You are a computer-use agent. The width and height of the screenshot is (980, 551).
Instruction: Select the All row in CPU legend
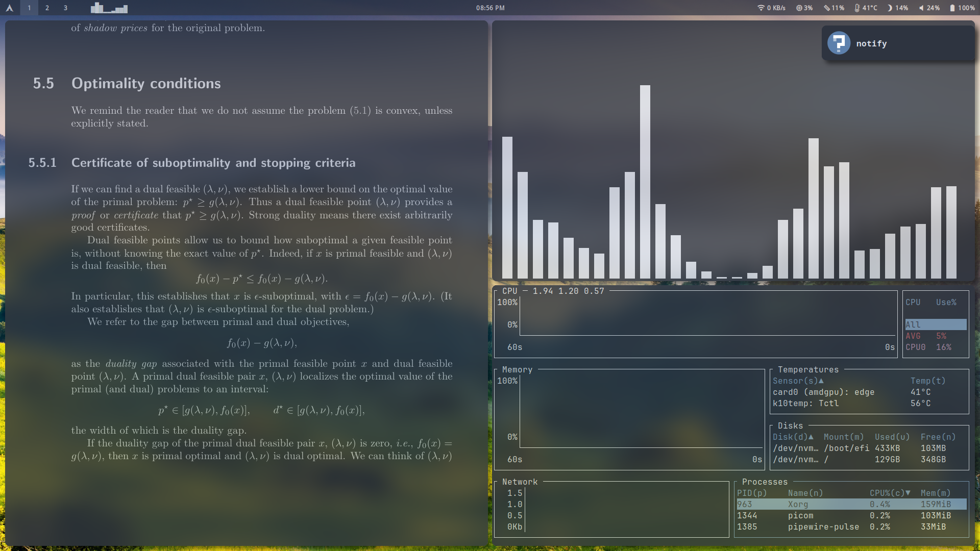[935, 324]
